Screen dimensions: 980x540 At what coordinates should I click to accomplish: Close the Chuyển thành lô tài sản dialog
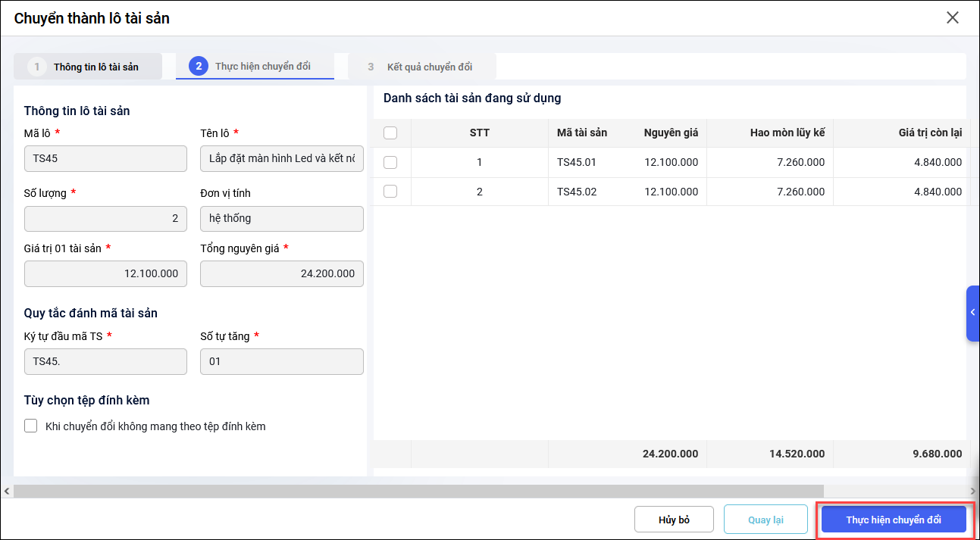[953, 18]
